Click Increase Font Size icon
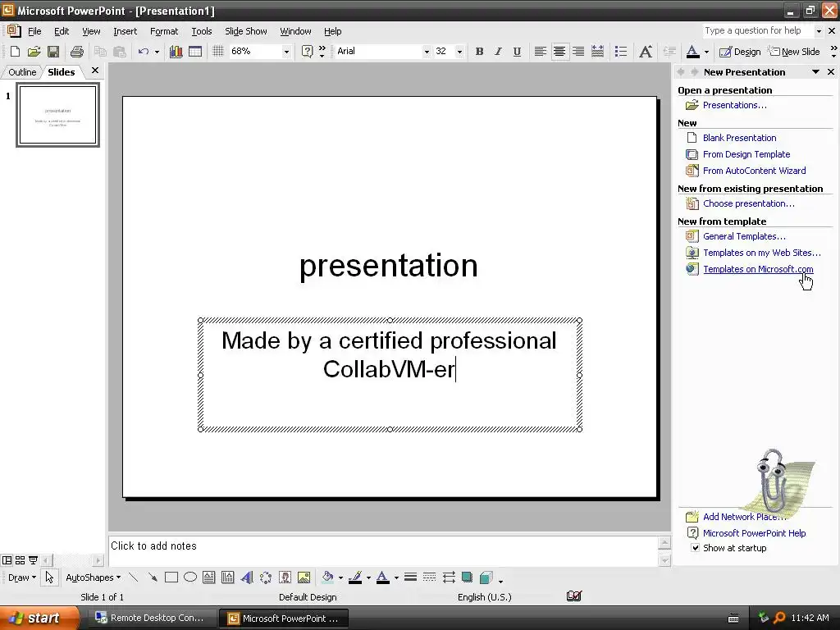The height and width of the screenshot is (630, 840). 646,52
